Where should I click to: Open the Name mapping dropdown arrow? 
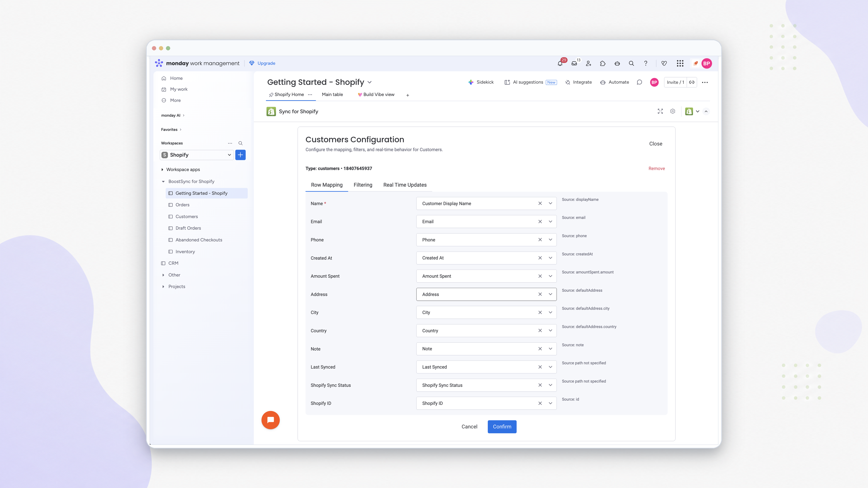tap(551, 203)
